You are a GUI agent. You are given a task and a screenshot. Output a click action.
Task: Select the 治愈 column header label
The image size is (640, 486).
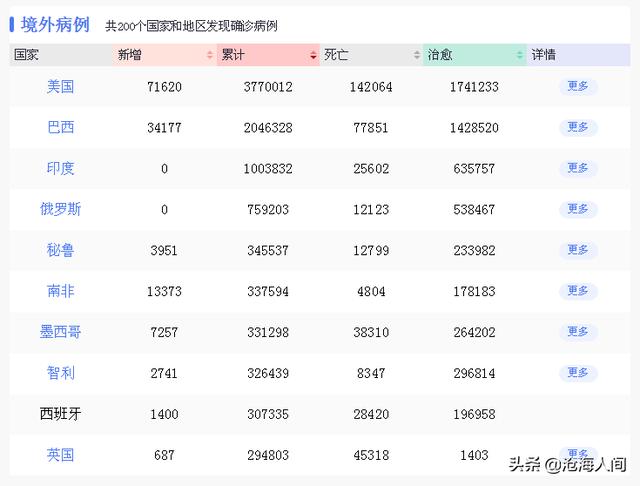440,55
